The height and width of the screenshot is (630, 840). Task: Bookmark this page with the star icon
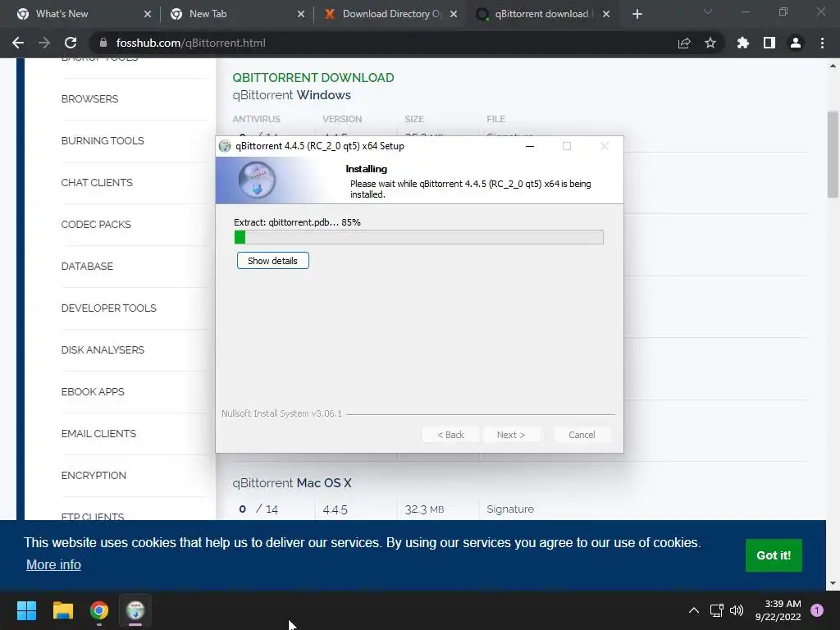pos(710,43)
